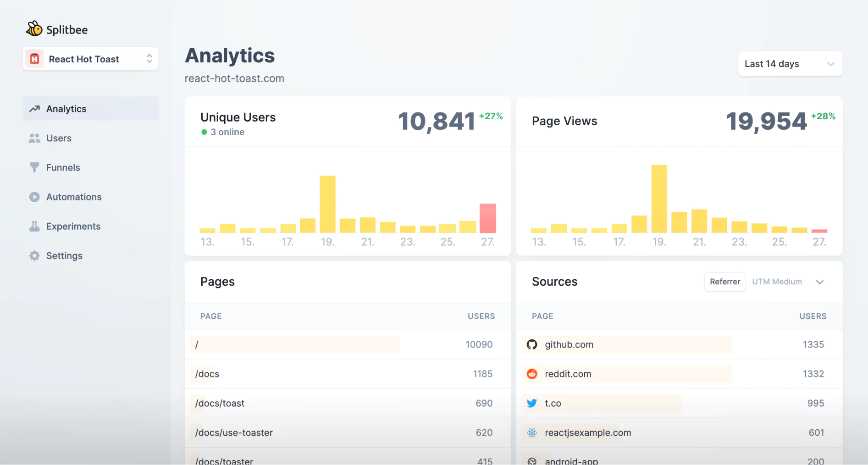This screenshot has height=465, width=868.
Task: Switch Sources view to UTM Medium
Action: 777,282
